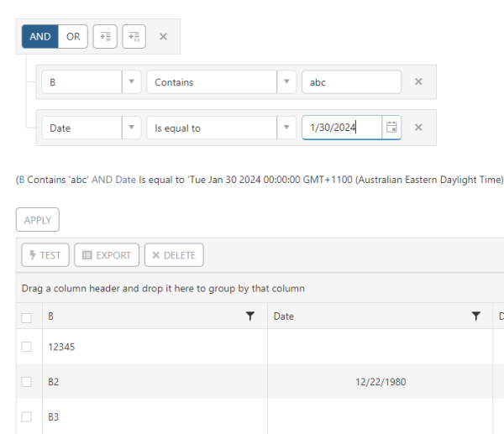Click the add group icon button
This screenshot has height=434, width=504.
[134, 36]
